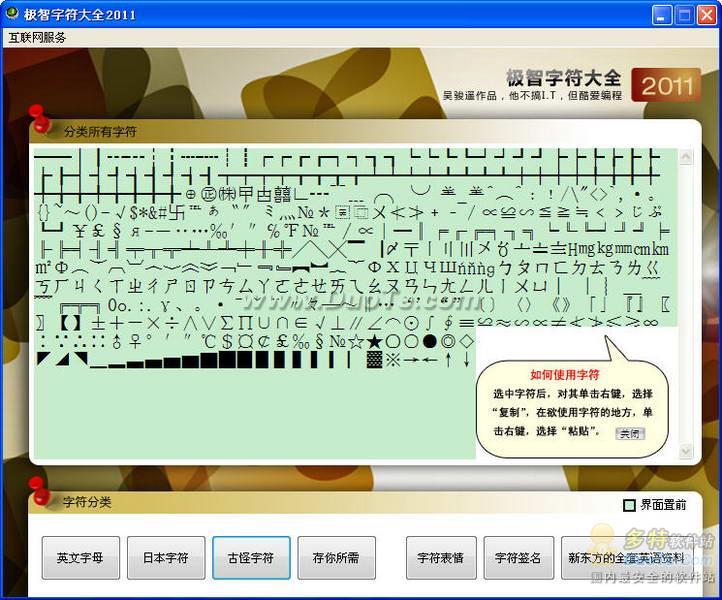The width and height of the screenshot is (722, 600).
Task: Click the 英文字母 category button
Action: pyautogui.click(x=81, y=558)
